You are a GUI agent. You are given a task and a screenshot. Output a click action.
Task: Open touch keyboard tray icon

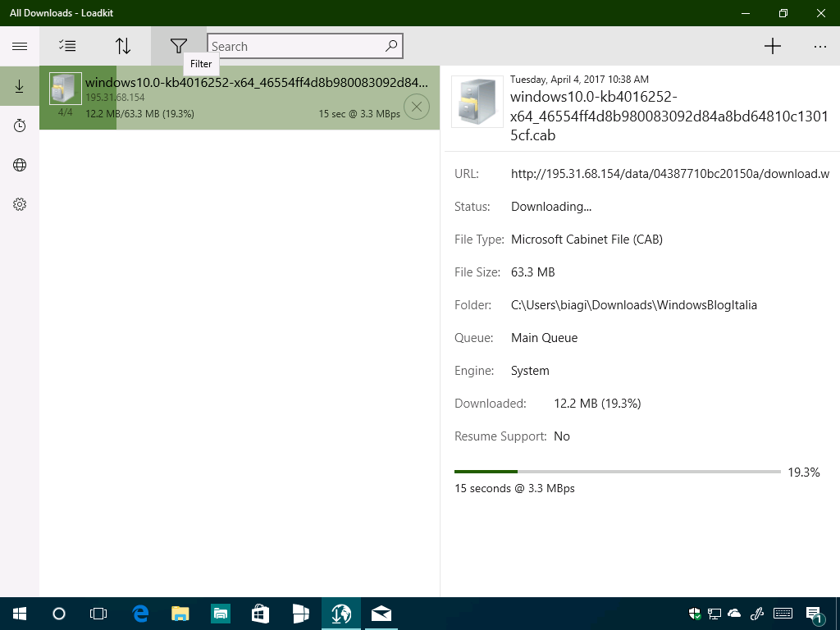783,614
